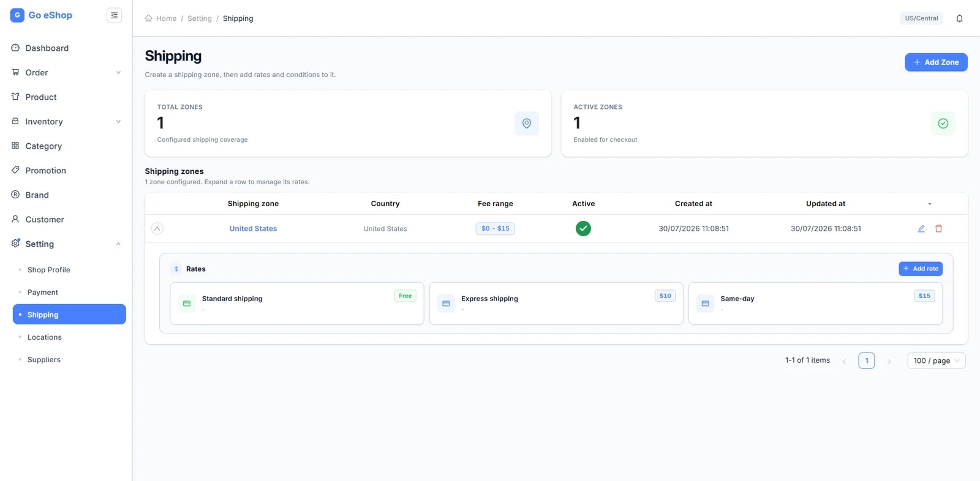Click the green check icon in Active Zones card
Image resolution: width=980 pixels, height=481 pixels.
(x=943, y=124)
